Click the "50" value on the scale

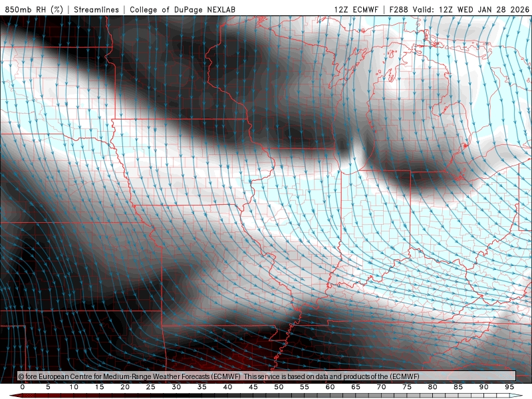click(x=279, y=387)
